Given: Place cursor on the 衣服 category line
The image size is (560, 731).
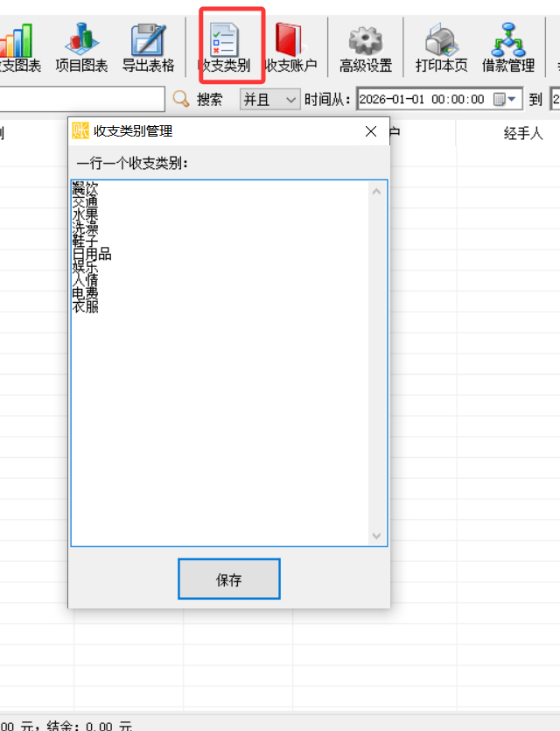Looking at the screenshot, I should click(86, 307).
